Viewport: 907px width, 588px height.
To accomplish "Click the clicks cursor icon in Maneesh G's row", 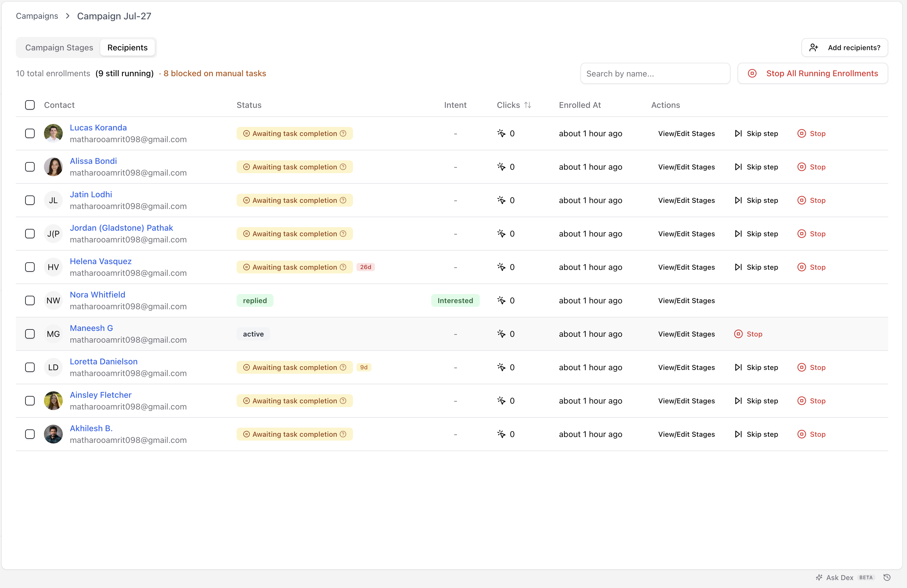I will (502, 334).
